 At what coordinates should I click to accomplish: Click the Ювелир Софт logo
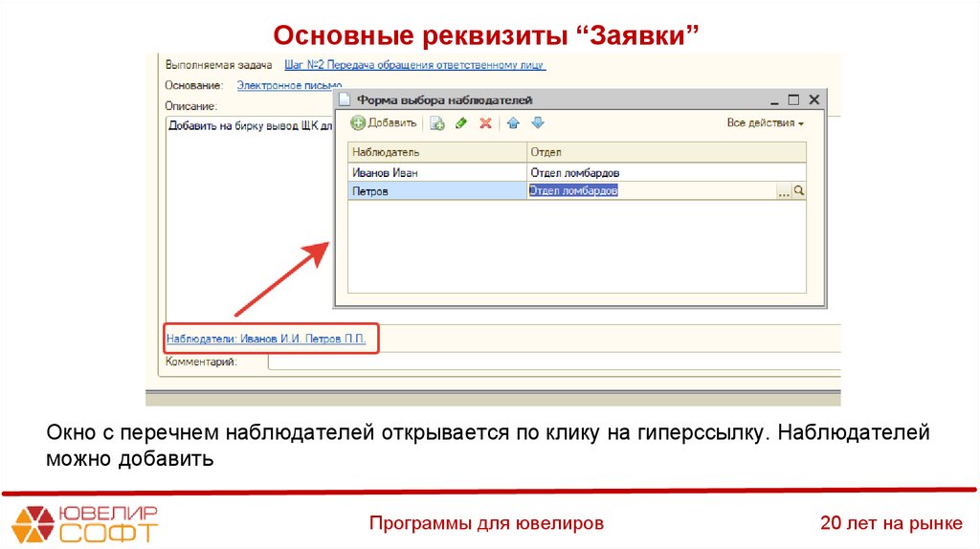click(84, 524)
